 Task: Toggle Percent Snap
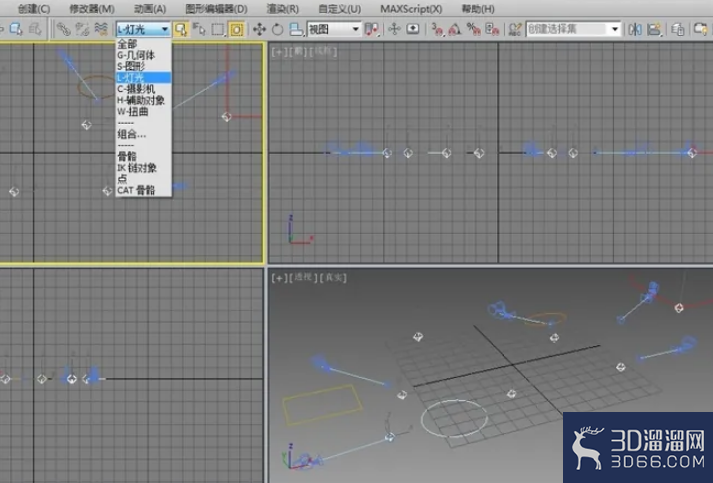click(x=473, y=30)
